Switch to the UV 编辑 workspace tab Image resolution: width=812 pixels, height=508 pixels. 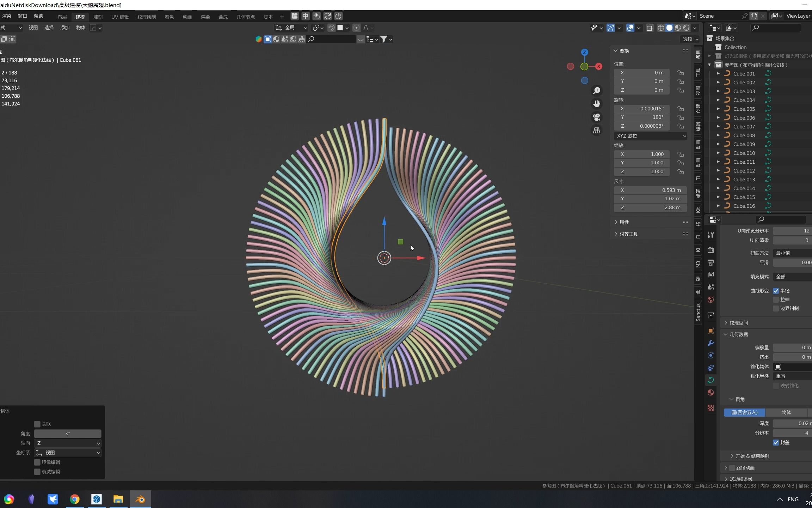(x=120, y=17)
